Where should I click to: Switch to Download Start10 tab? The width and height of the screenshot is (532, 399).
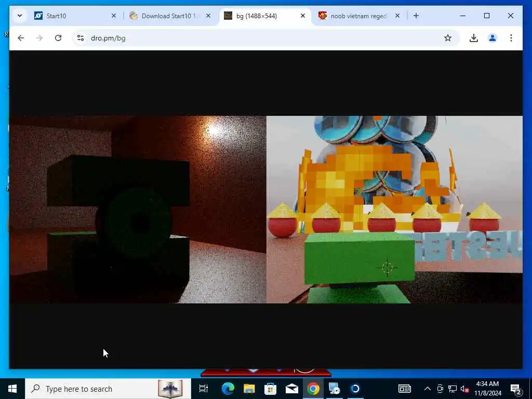(170, 16)
